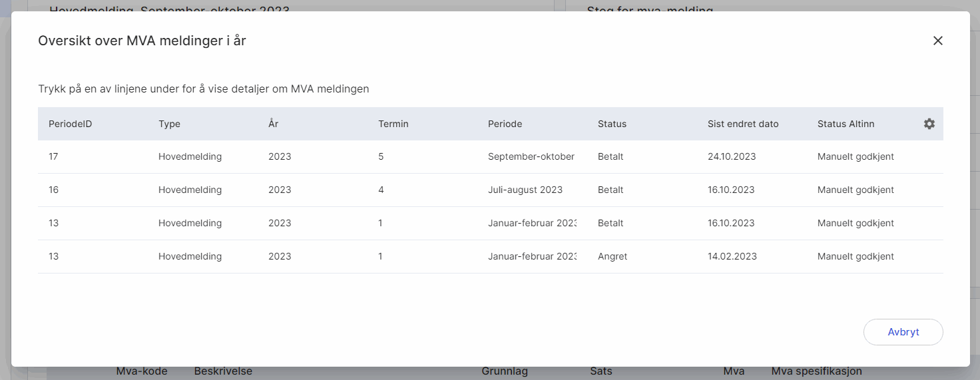Select the row with status Angret

612,257
